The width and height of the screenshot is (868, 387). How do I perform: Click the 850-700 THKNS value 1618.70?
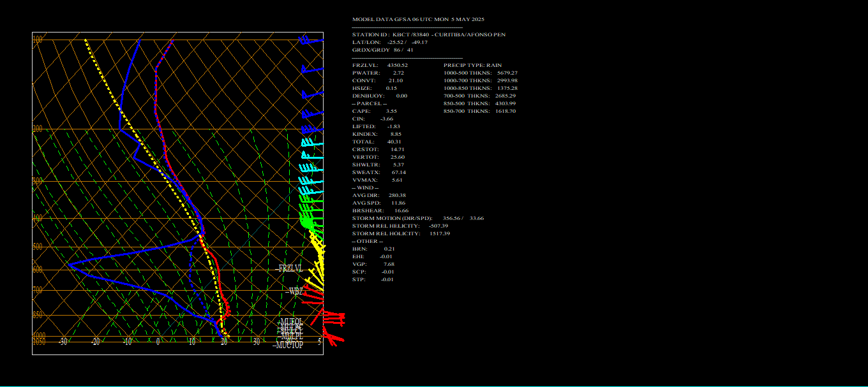pos(505,111)
